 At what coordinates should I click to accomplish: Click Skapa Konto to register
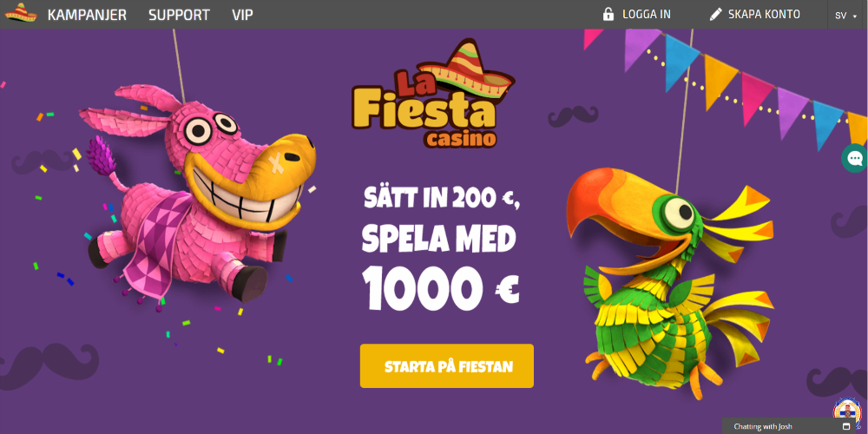tap(764, 14)
